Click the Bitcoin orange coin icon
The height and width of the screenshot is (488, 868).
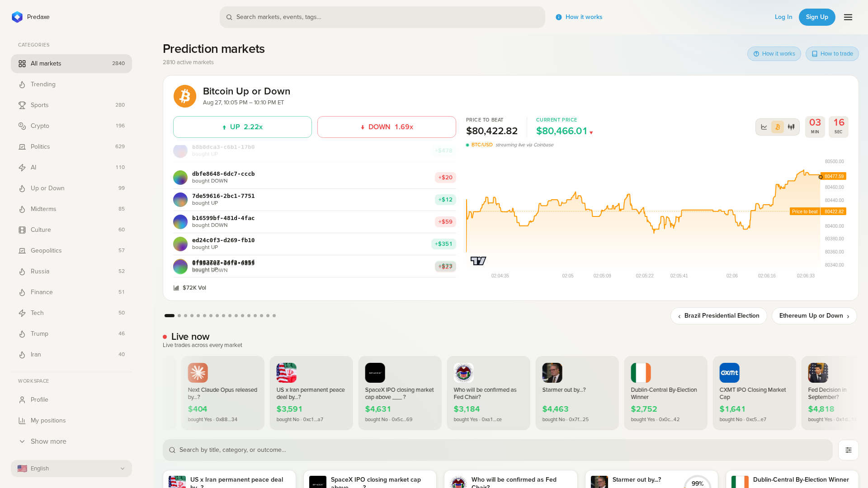click(185, 96)
